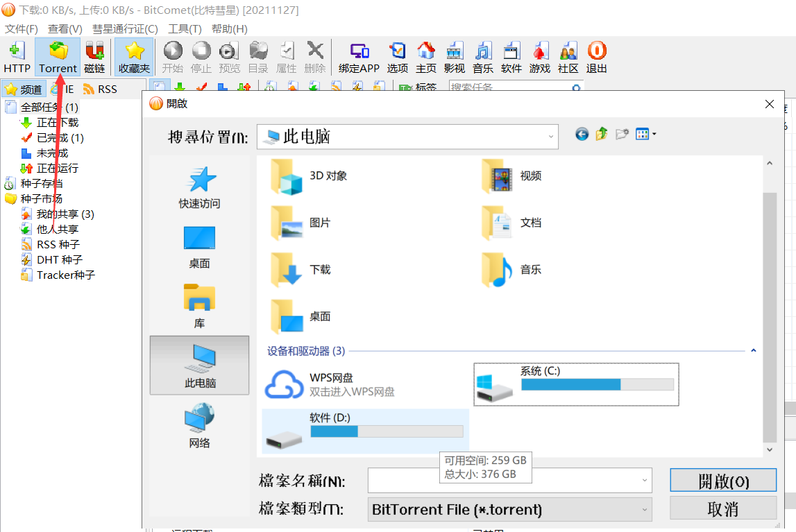Select the 视频 folder

pos(511,176)
